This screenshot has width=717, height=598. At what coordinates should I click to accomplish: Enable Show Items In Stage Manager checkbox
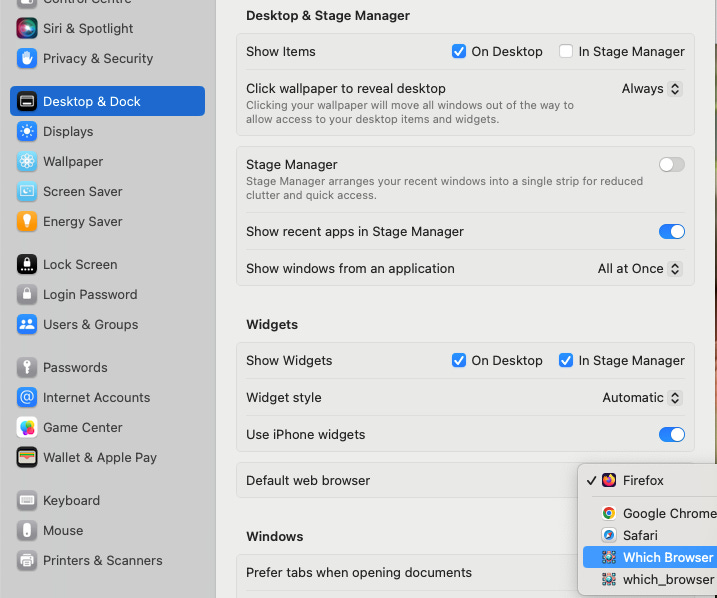566,52
